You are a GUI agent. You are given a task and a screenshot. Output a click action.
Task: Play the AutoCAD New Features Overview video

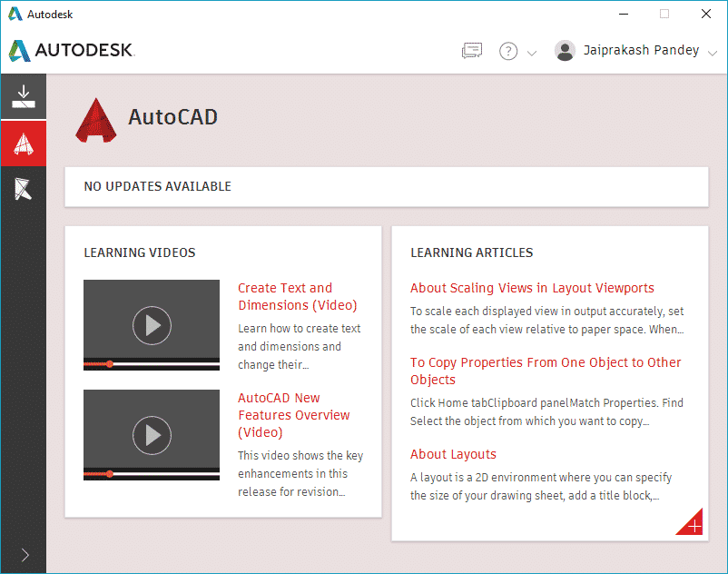click(151, 433)
